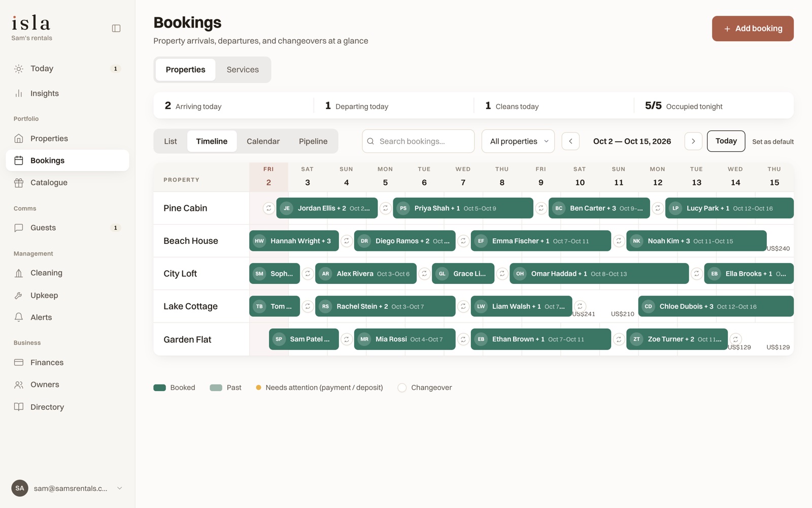This screenshot has width=812, height=508.
Task: Open Directory book icon
Action: tap(19, 407)
